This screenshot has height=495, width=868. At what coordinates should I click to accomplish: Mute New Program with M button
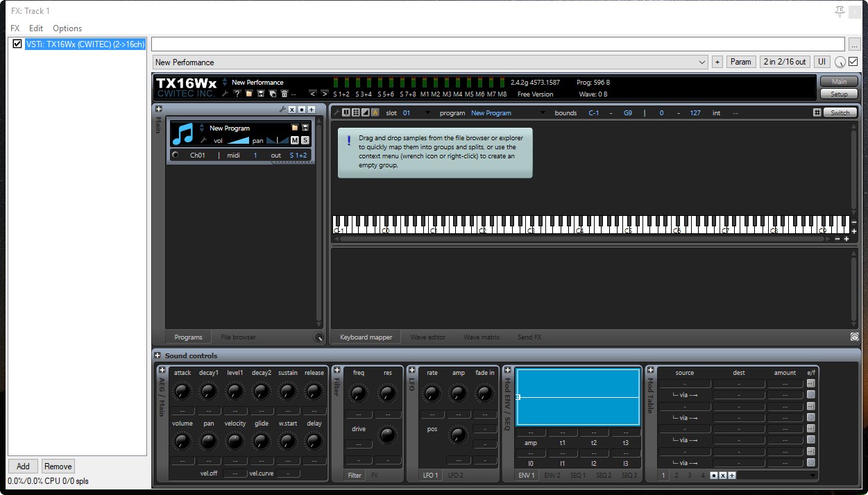click(294, 140)
